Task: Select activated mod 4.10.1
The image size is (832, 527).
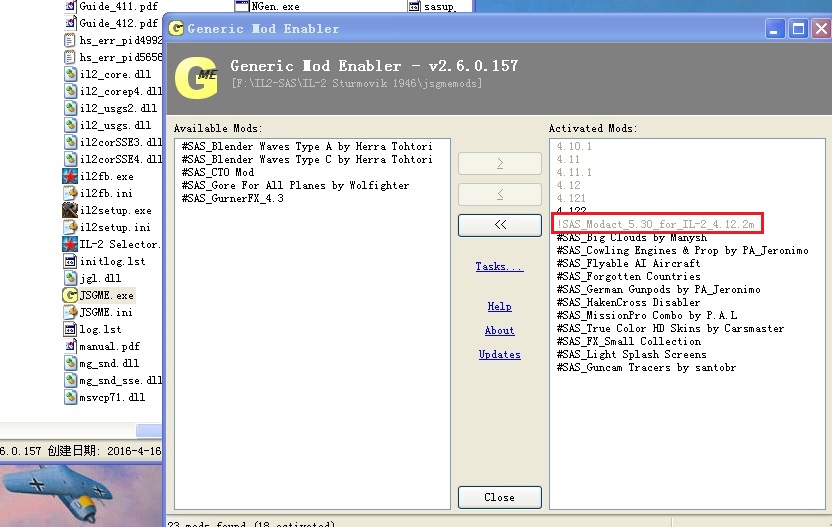Action: [x=574, y=146]
